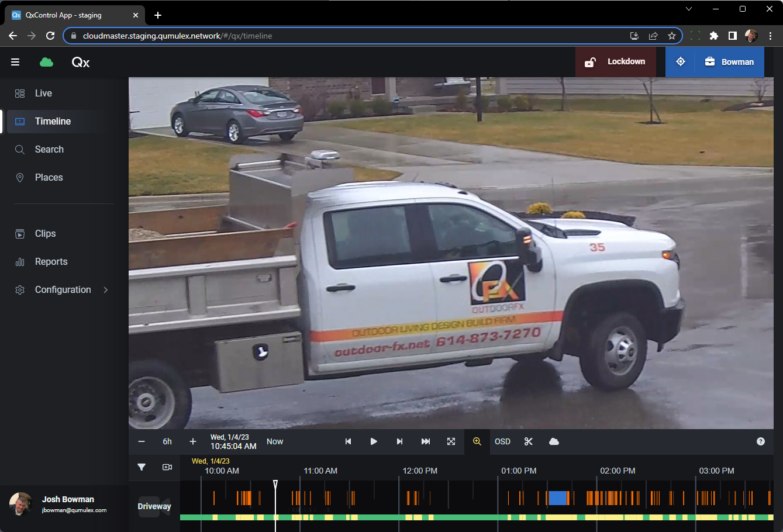Click the timeline playhead marker

coord(275,485)
